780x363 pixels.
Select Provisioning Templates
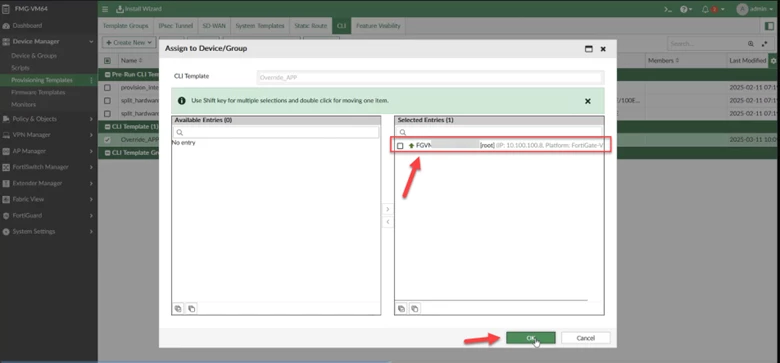click(42, 80)
